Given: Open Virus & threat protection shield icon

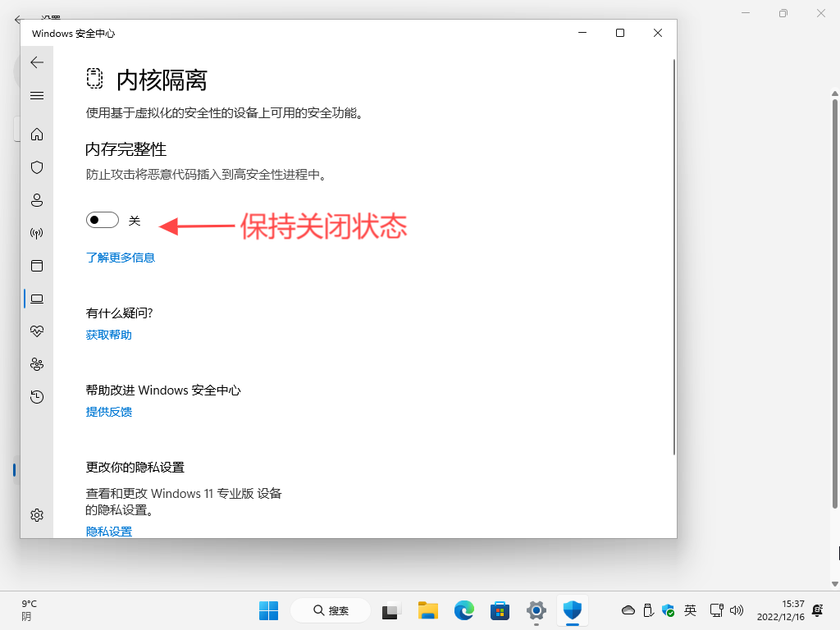Looking at the screenshot, I should point(37,167).
